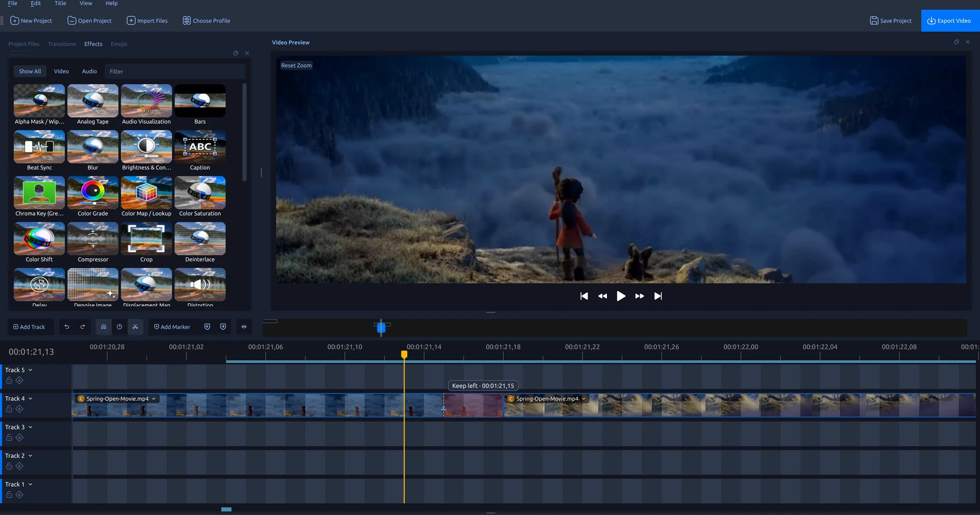Click the keyframe diamond icon on Track 5

[19, 380]
